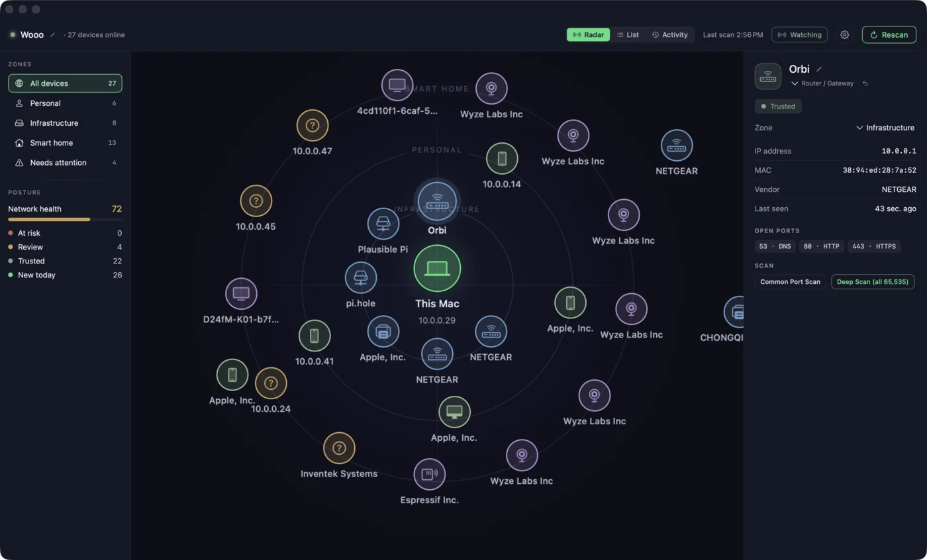Select the 10.0.0.14 phone node
This screenshot has width=927, height=560.
(502, 159)
